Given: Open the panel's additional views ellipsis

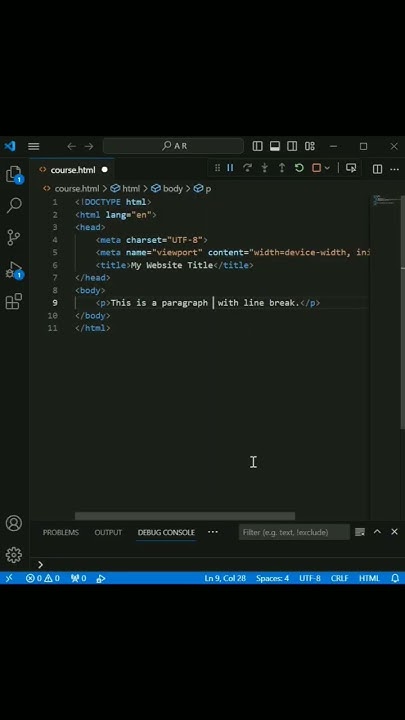Looking at the screenshot, I should 213,532.
